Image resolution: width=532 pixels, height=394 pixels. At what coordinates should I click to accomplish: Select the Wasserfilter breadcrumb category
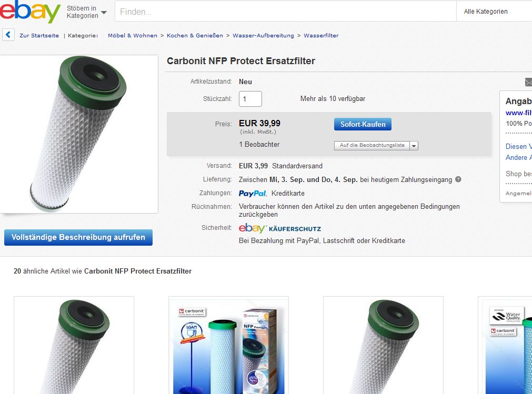pos(321,36)
